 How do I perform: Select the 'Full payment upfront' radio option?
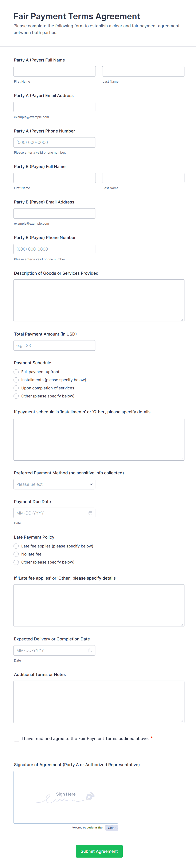[16, 372]
